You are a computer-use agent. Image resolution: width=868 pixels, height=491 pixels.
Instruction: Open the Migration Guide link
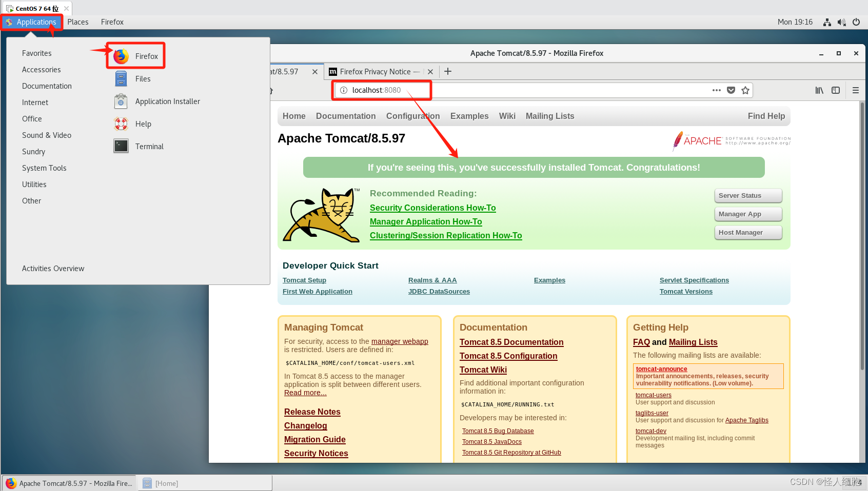pyautogui.click(x=315, y=440)
